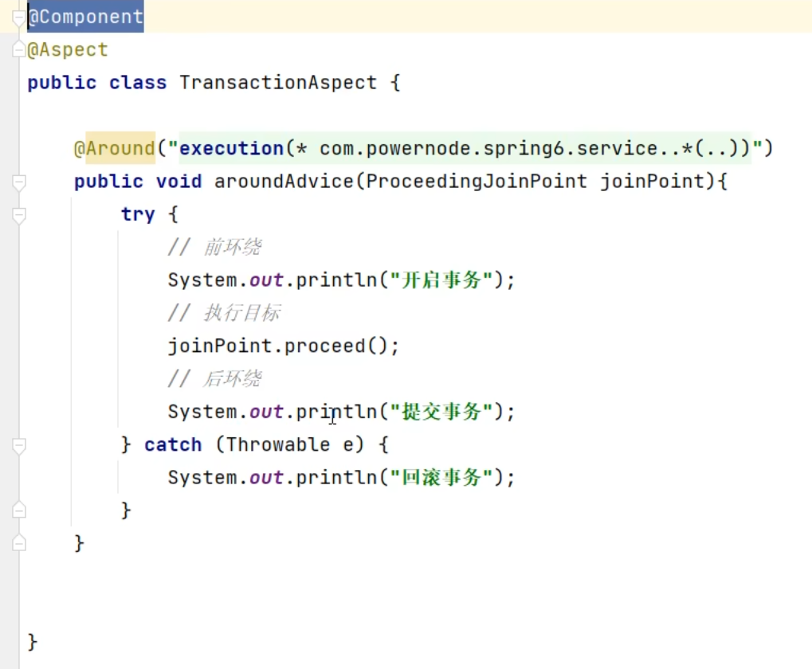This screenshot has height=669, width=812.
Task: Collapse fold marker beside @Aspect annotation
Action: (18, 50)
